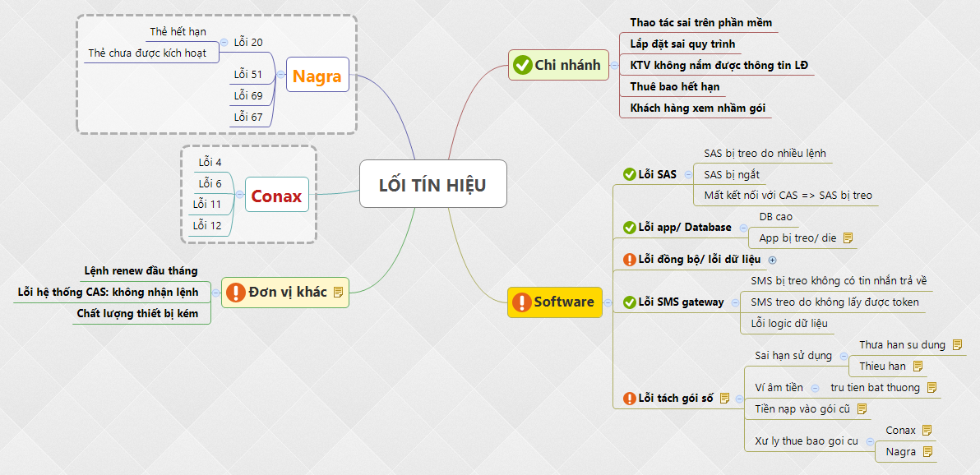Click orange exclamation marker on Software topic

click(x=520, y=302)
